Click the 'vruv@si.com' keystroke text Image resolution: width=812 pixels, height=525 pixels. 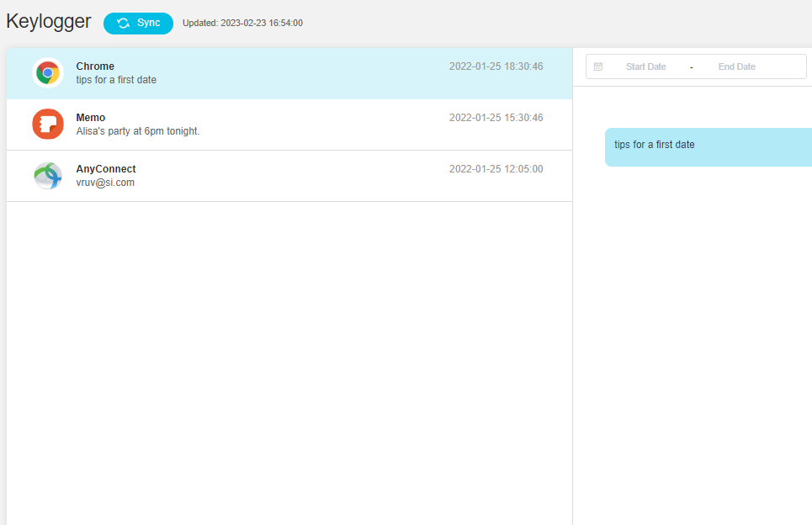tap(105, 183)
